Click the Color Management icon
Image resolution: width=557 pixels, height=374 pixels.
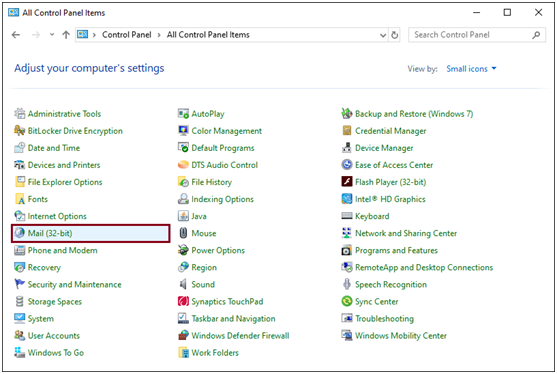click(x=183, y=131)
